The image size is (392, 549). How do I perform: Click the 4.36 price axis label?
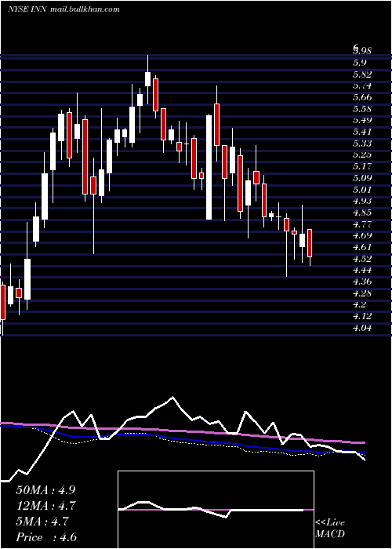point(362,281)
